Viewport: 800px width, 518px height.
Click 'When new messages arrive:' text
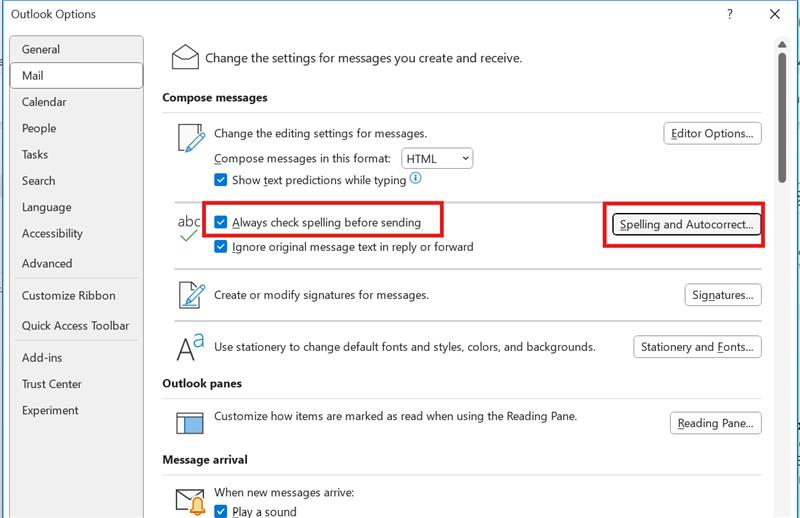pyautogui.click(x=284, y=492)
